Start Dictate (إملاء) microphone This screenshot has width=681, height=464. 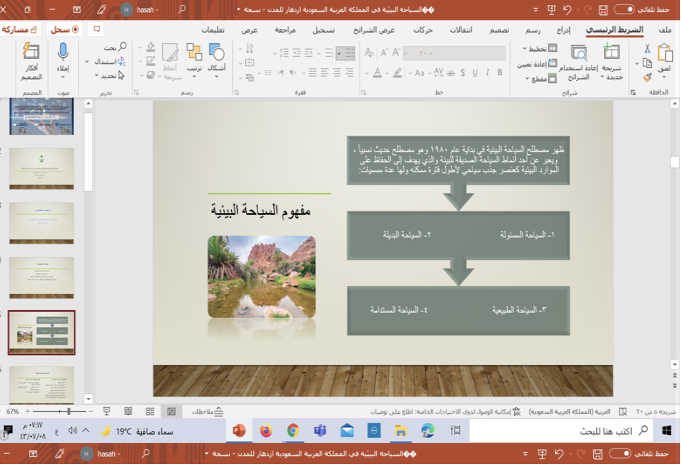click(63, 58)
